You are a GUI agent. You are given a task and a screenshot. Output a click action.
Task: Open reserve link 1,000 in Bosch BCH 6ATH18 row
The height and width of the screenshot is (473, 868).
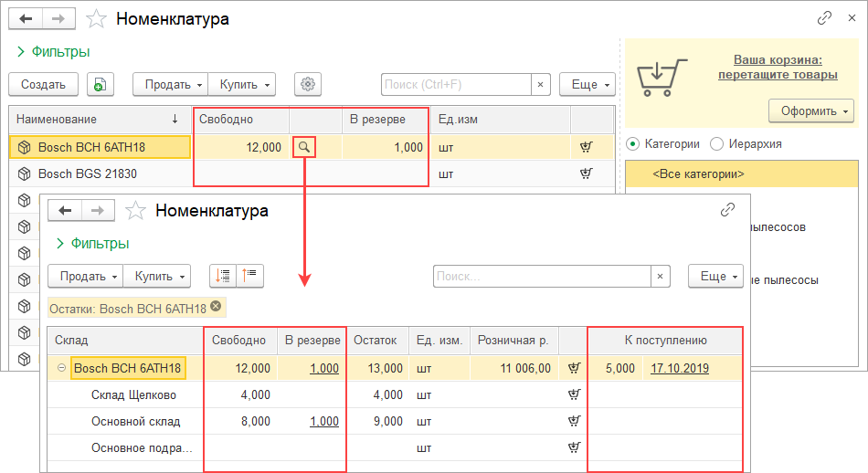(324, 368)
